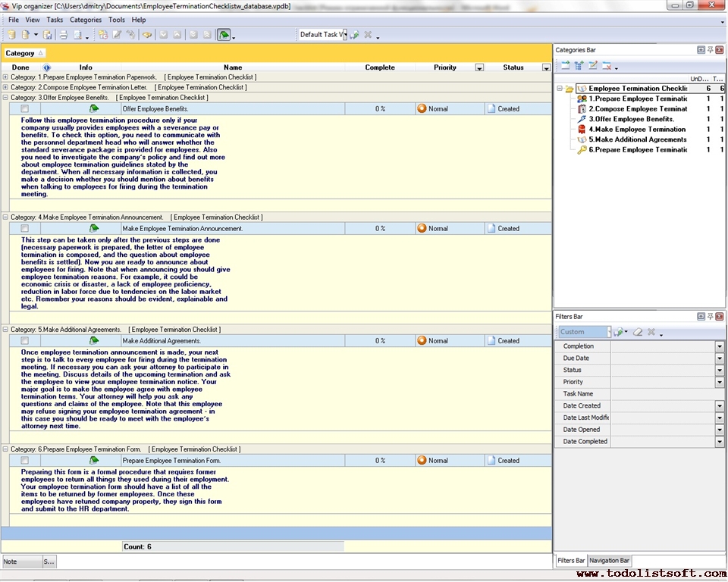Click the eraser clear-filter icon in Filters Bar
Viewport: 728px width, 582px height.
(638, 332)
